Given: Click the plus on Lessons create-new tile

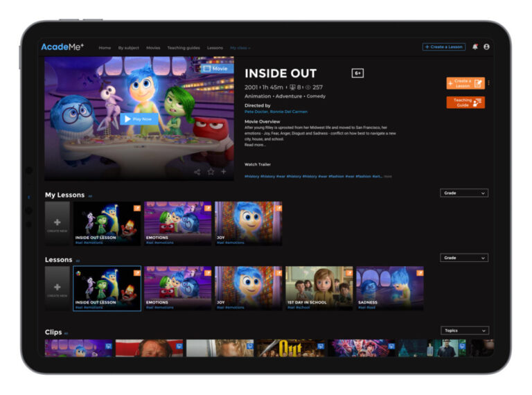Looking at the screenshot, I should pyautogui.click(x=57, y=287).
